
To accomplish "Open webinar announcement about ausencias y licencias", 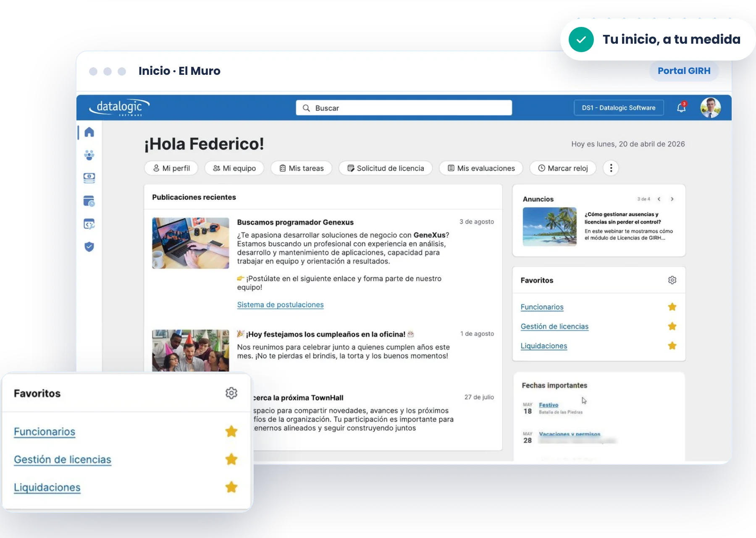I will pos(623,218).
